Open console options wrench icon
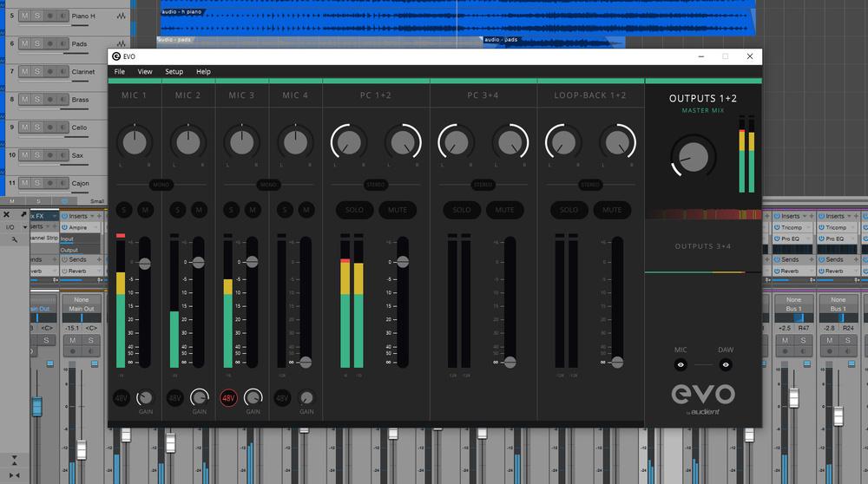 (15, 239)
